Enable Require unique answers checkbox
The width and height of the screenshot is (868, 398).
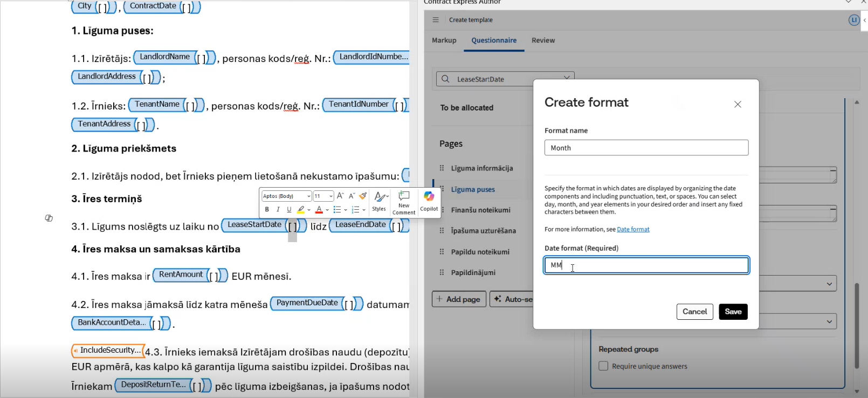coord(603,366)
